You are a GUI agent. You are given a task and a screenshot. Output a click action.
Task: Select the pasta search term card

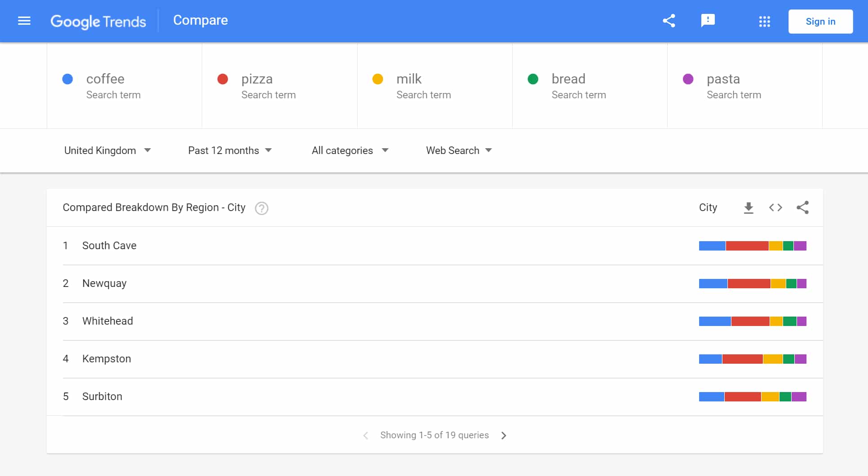tap(745, 86)
